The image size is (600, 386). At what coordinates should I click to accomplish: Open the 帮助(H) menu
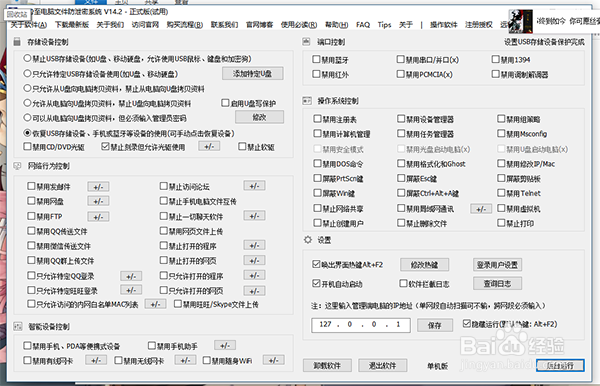click(336, 25)
